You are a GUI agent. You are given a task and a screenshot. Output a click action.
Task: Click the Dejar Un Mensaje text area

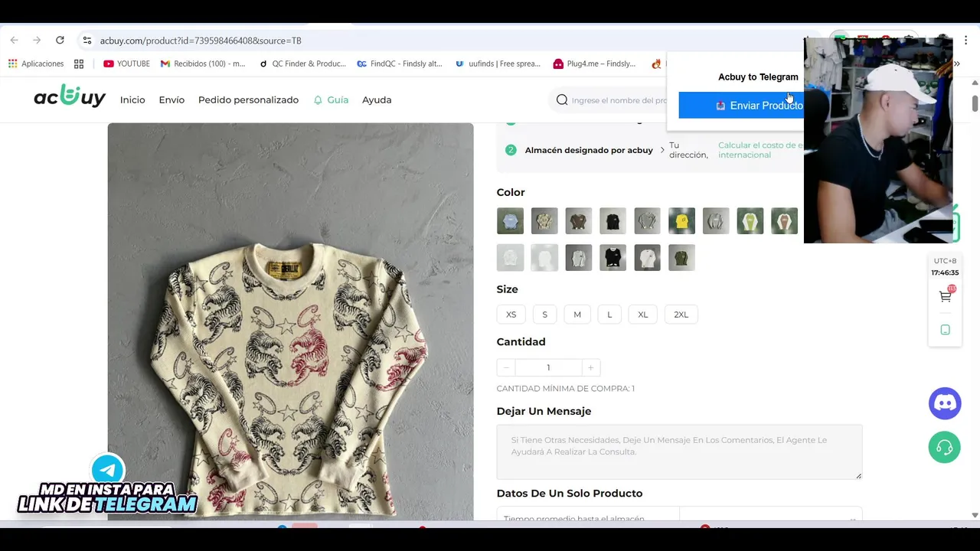pos(679,452)
